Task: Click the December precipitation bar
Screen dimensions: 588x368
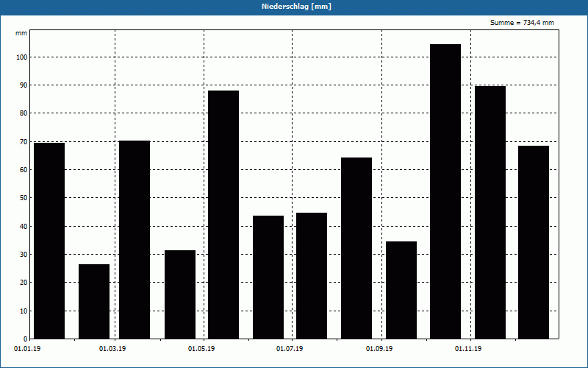Action: 534,242
